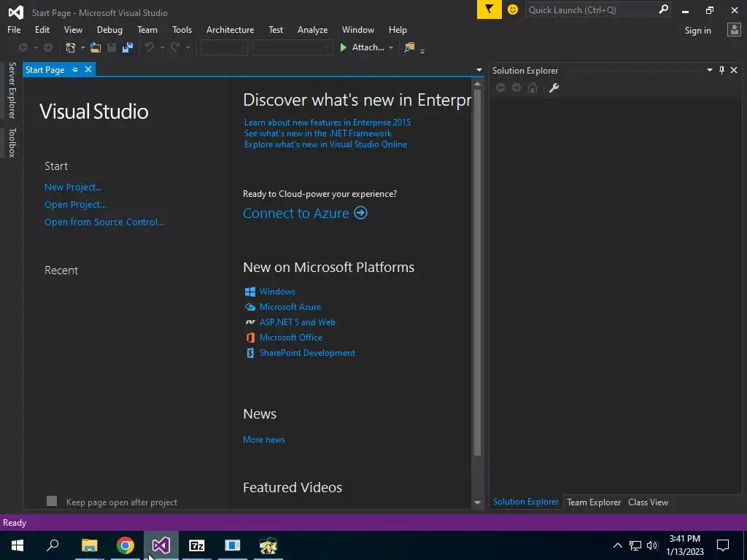Click the Open File toolbar icon
The height and width of the screenshot is (560, 747).
[96, 47]
